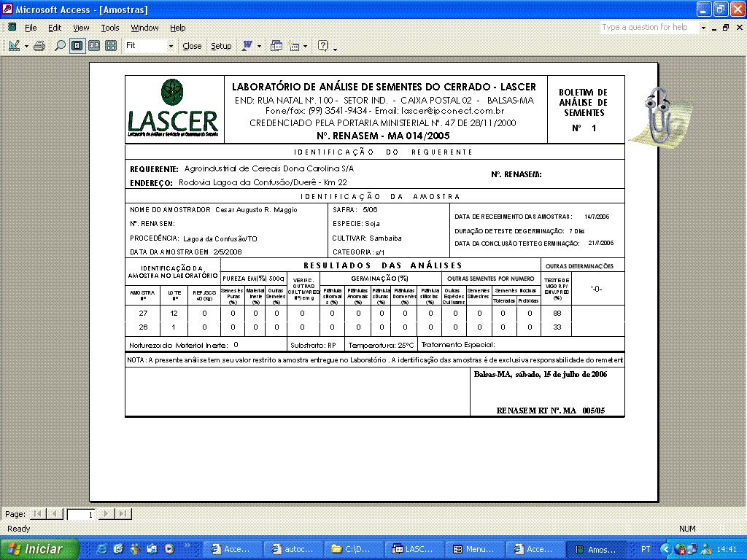Click the Access document icon beside File
Viewport: 747px width, 560px height.
tap(12, 27)
